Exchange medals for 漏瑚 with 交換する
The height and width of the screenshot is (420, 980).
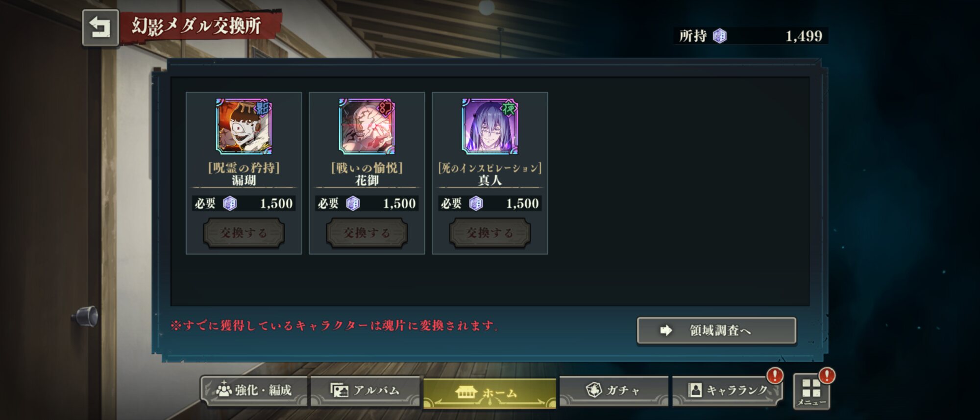pyautogui.click(x=244, y=233)
